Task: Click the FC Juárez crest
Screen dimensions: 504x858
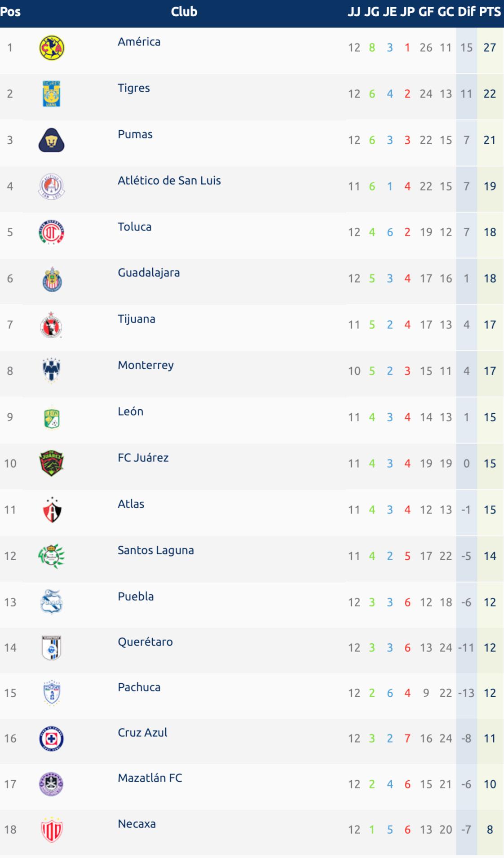Action: point(52,463)
